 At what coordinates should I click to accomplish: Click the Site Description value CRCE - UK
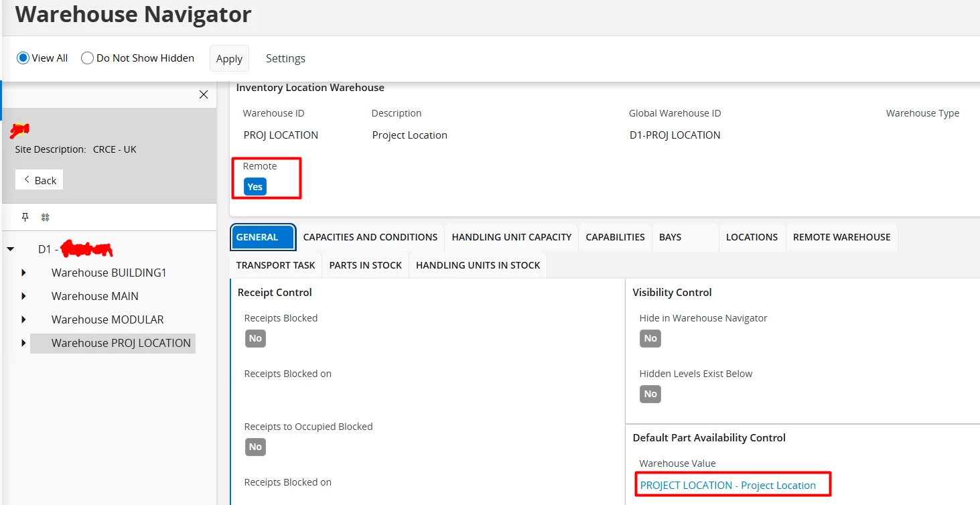[x=115, y=149]
